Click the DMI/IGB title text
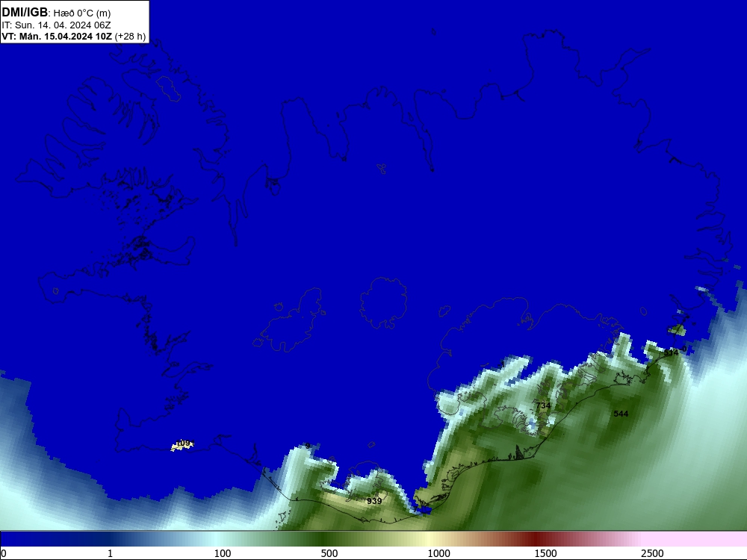Screen dimensions: 747x560 click(x=25, y=13)
